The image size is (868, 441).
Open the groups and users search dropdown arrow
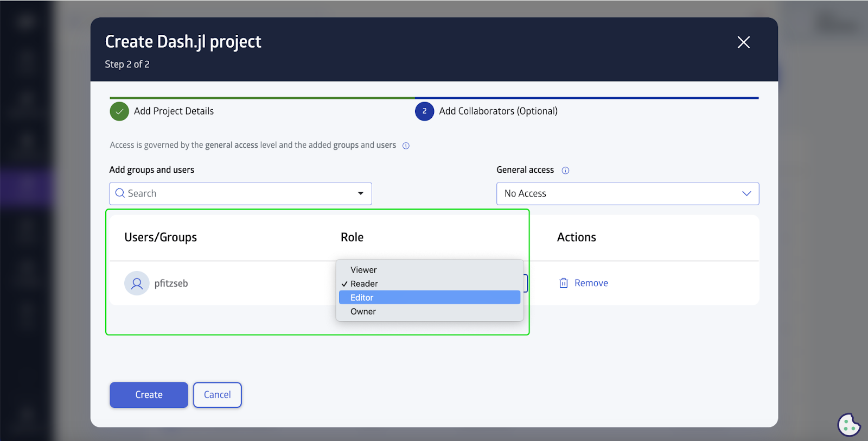tap(361, 193)
